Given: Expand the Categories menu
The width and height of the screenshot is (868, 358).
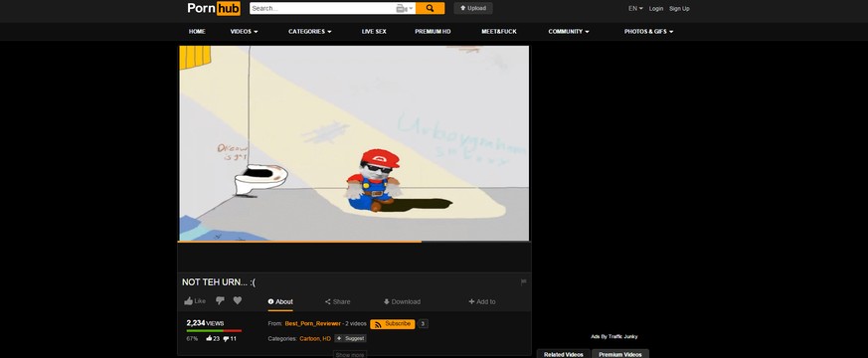Looking at the screenshot, I should click(310, 32).
